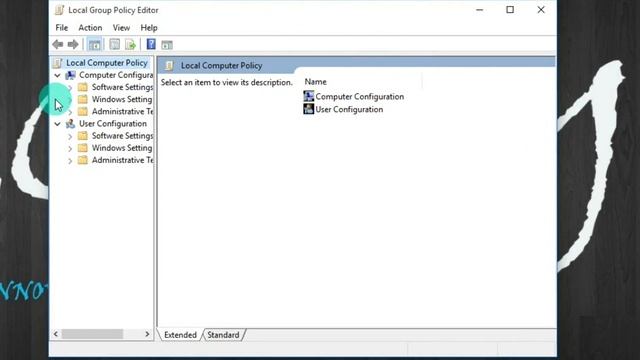
Task: Minimize the Local Group Policy Editor window
Action: [x=480, y=10]
